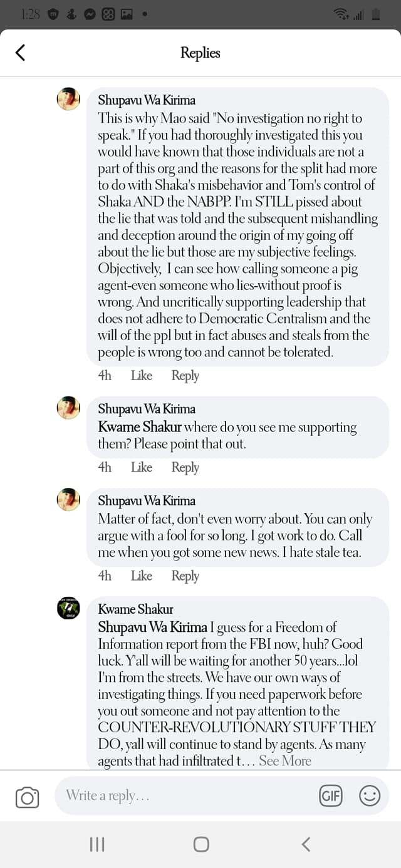This screenshot has height=868, width=401.
Task: Open the tagged Kwame Shakur mention link
Action: click(140, 428)
